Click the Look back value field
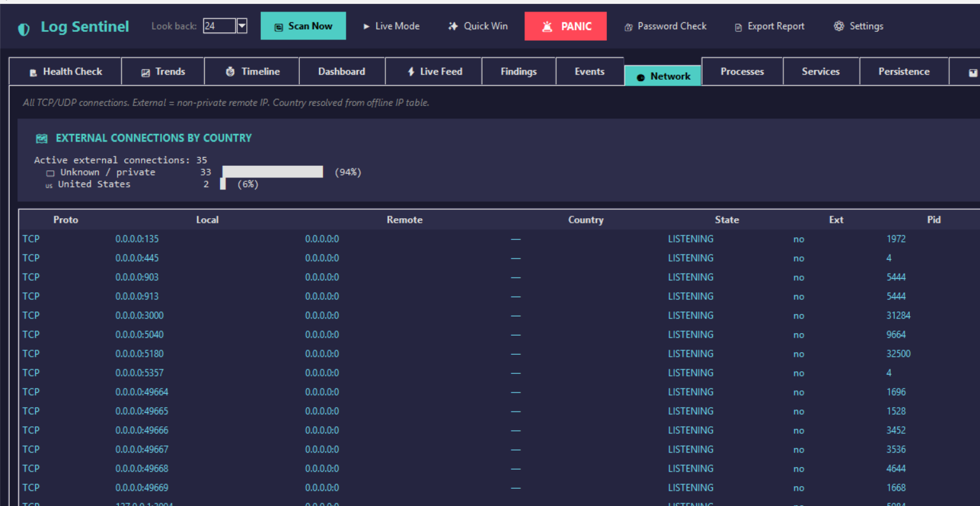 (x=219, y=26)
